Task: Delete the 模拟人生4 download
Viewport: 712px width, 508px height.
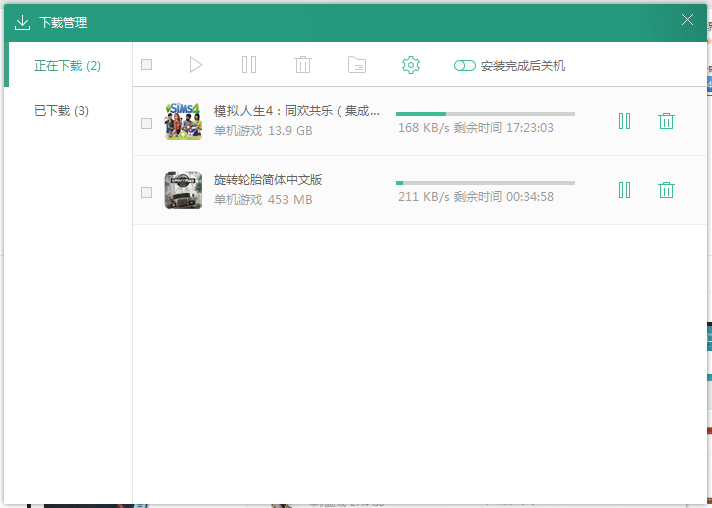Action: click(x=666, y=121)
